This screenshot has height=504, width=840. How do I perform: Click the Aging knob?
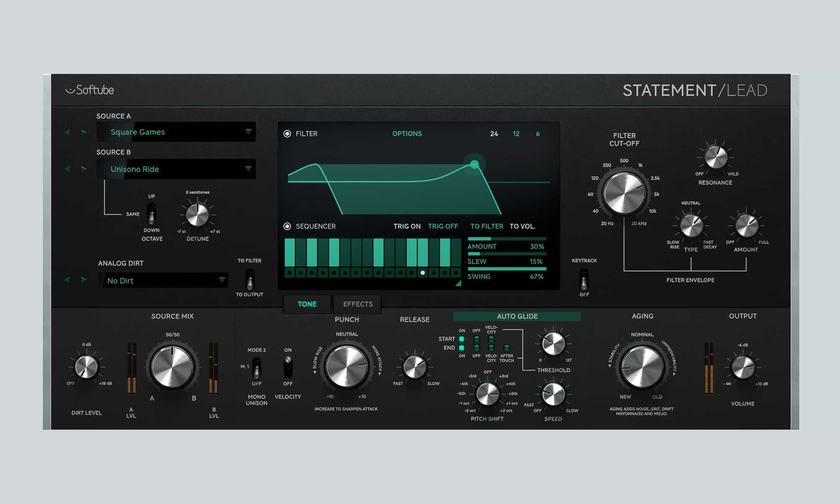pos(642,367)
